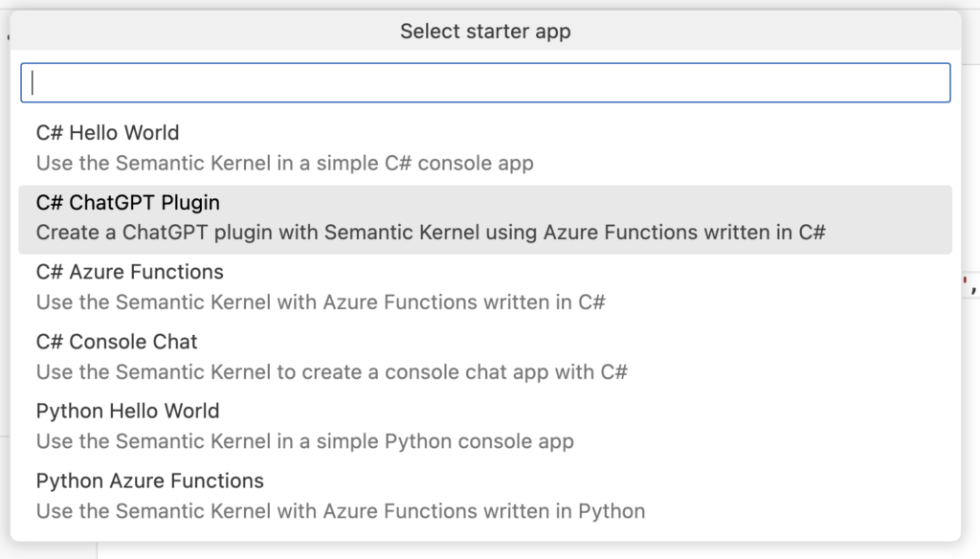Select the Python Azure Functions starter

click(485, 496)
